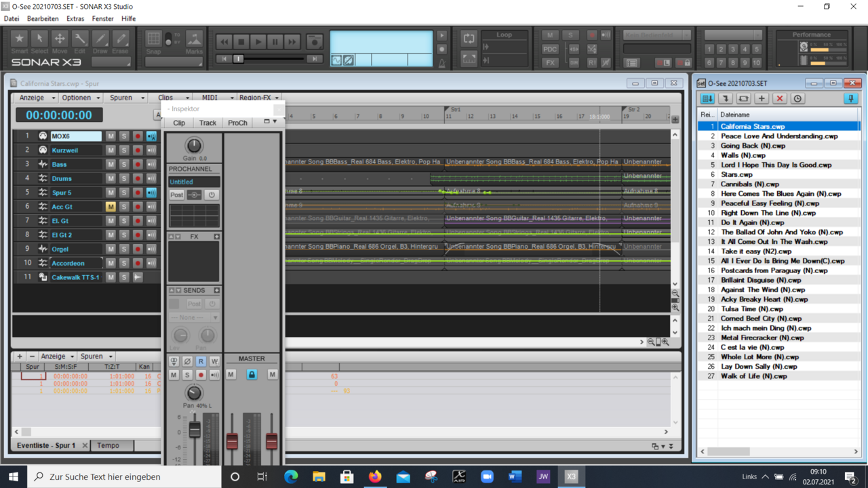Toggle global Mute in Mix module

tap(550, 35)
